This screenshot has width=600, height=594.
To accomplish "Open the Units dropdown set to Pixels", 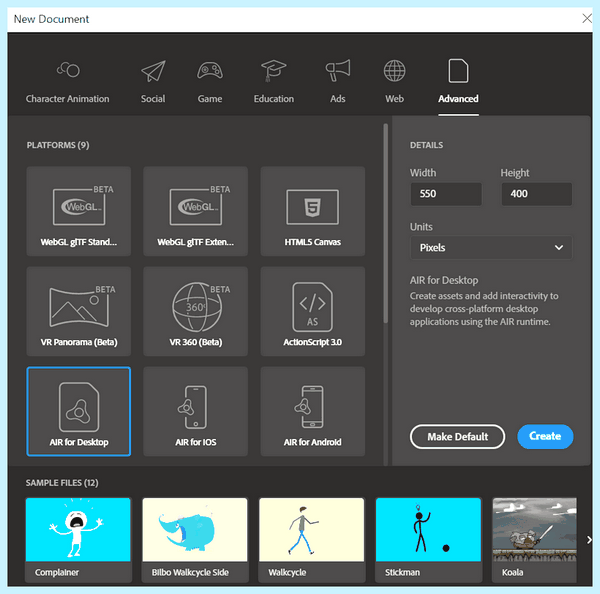I will point(491,248).
